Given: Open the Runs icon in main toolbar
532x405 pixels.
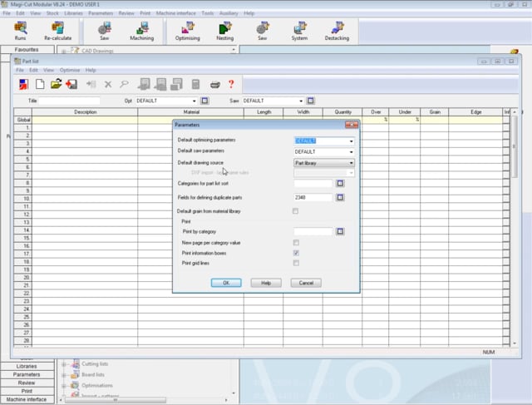Looking at the screenshot, I should tap(20, 31).
